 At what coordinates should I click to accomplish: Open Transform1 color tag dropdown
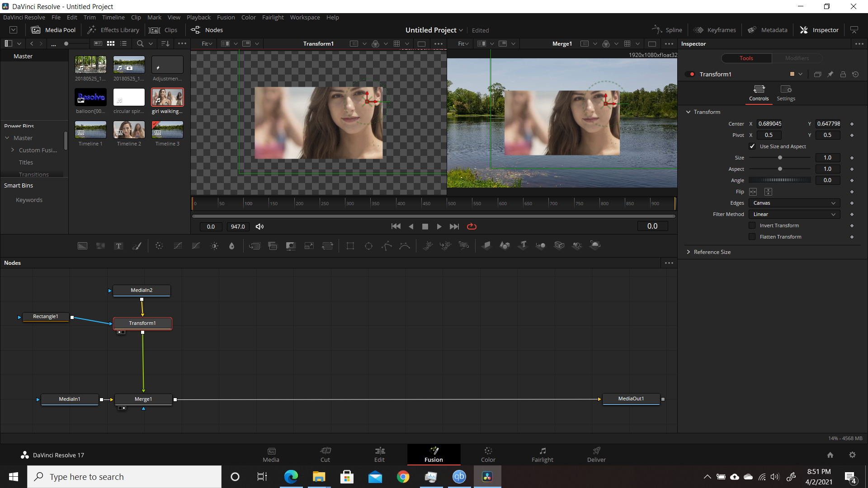(800, 74)
